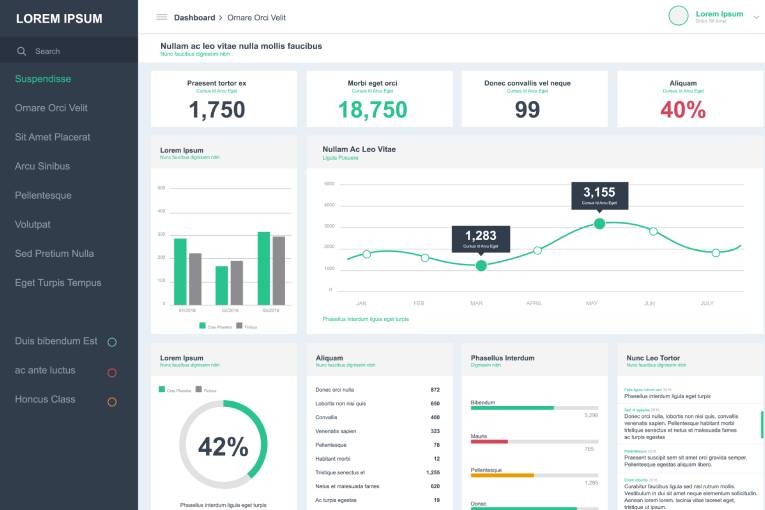Click the July data point on line chart
Viewport: 765px width, 510px height.
tap(716, 253)
